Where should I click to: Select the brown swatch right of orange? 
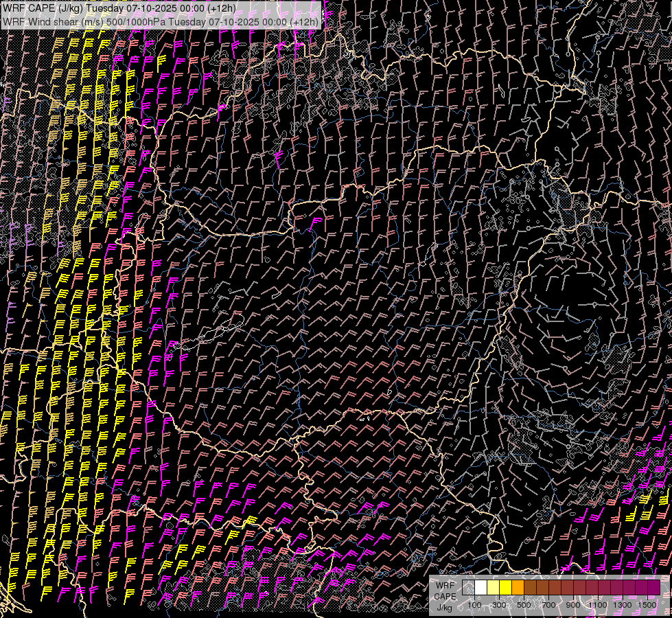tap(531, 588)
